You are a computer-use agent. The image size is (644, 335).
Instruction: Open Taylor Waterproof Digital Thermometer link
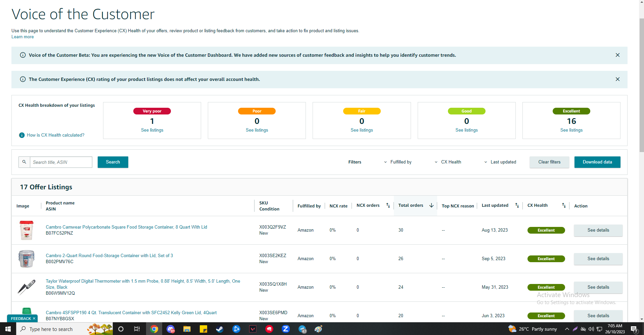click(143, 284)
